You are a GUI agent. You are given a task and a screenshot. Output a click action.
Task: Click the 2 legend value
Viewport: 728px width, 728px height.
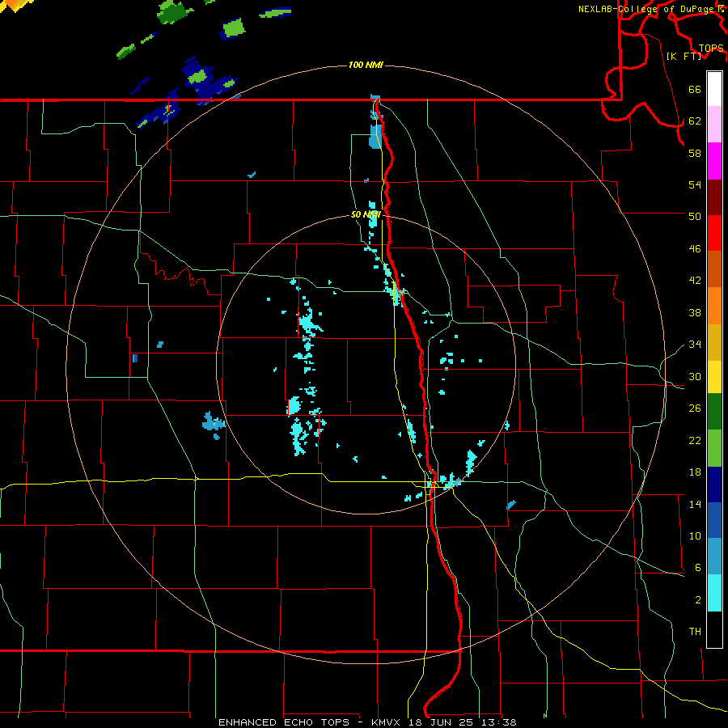point(697,600)
